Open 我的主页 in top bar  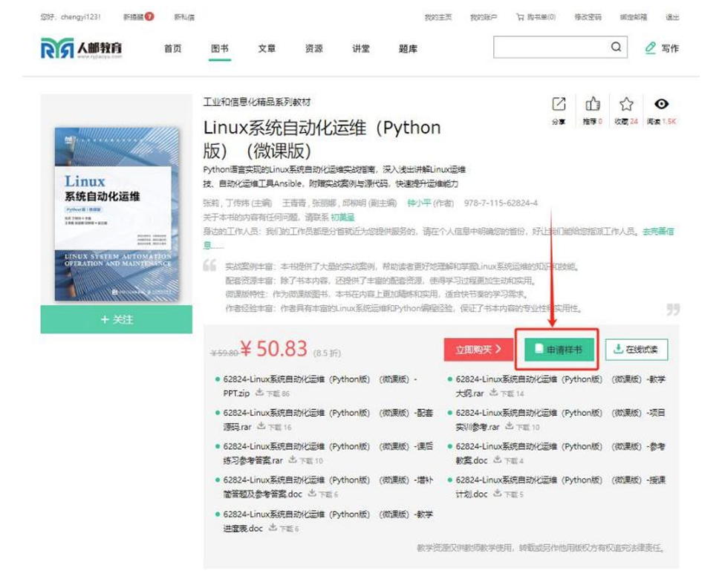pos(438,17)
